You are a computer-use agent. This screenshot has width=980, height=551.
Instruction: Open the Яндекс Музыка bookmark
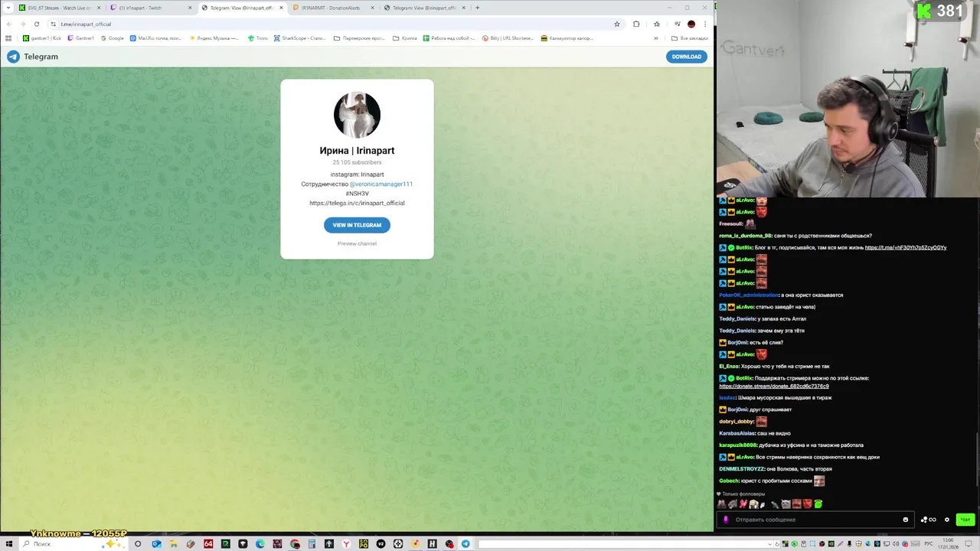tap(214, 38)
